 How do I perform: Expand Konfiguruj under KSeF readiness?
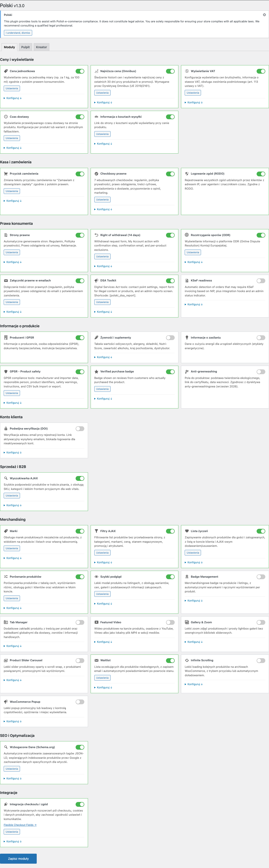pyautogui.click(x=194, y=304)
